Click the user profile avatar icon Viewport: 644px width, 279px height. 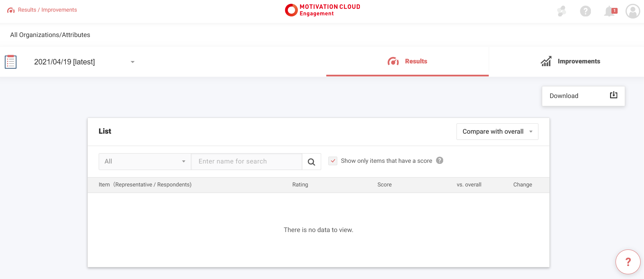tap(632, 11)
